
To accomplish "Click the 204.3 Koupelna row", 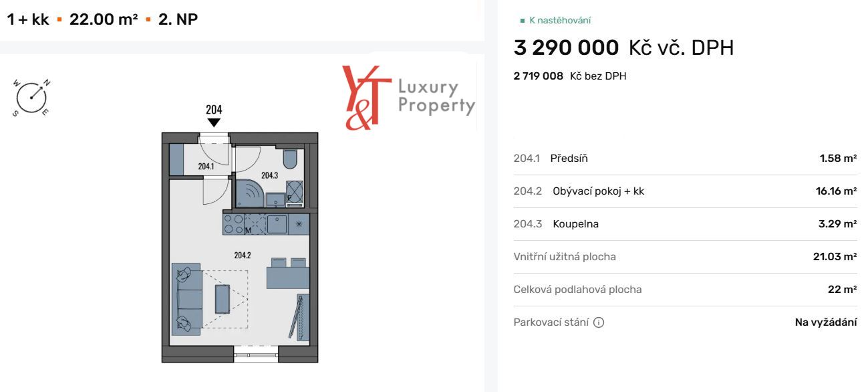I will coord(685,224).
